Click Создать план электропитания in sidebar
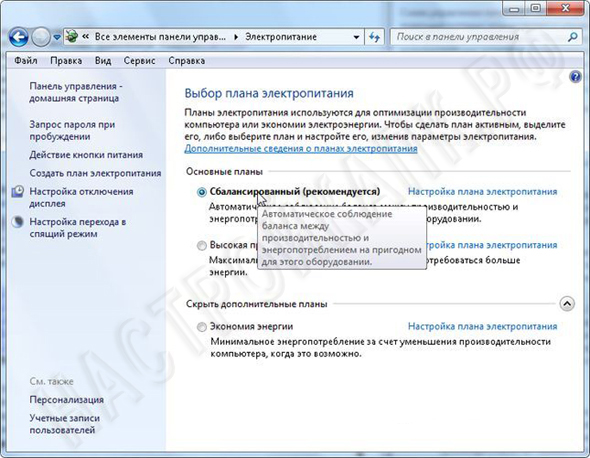The image size is (590, 458). click(x=95, y=173)
